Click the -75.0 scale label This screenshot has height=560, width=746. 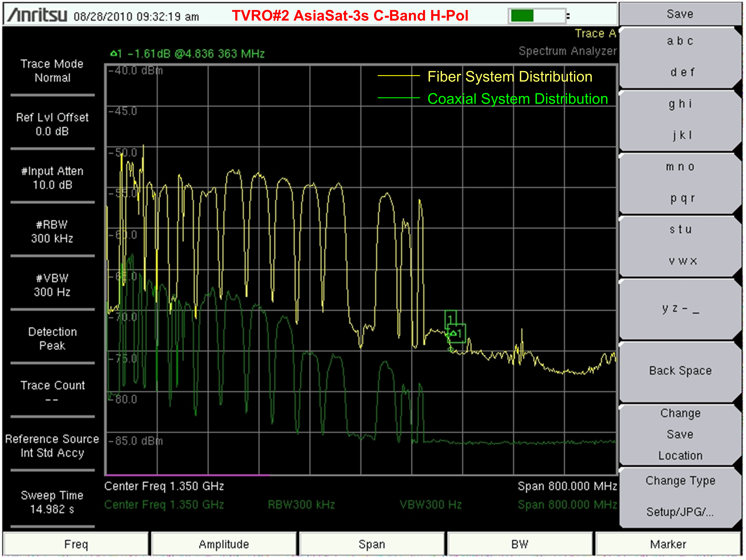point(123,358)
